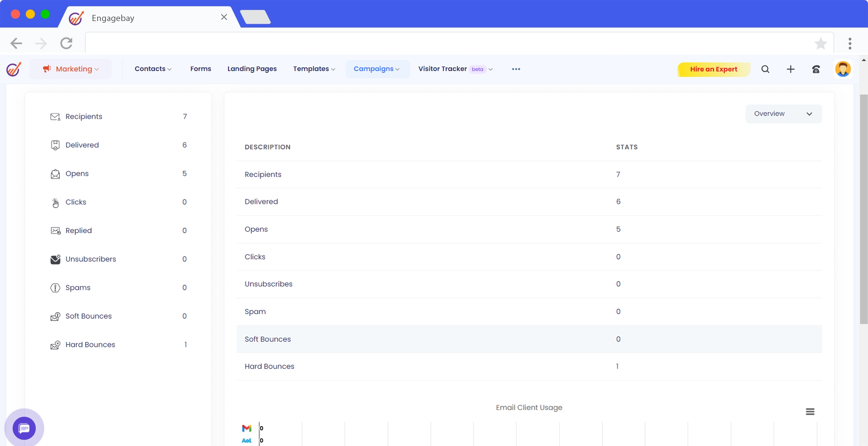This screenshot has height=446, width=868.
Task: Click the Clicks row in stats table
Action: point(529,257)
